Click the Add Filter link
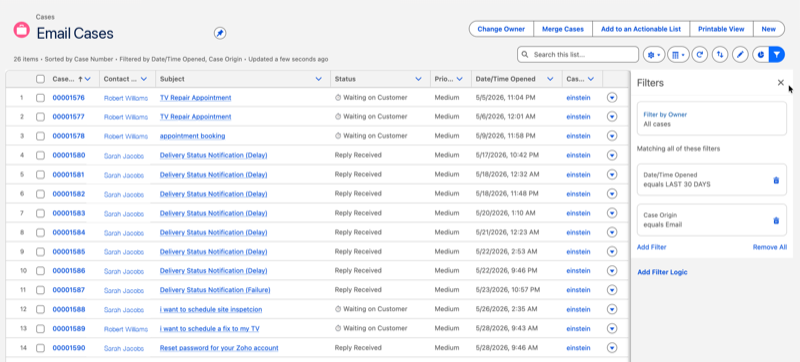This screenshot has height=362, width=800. coord(652,247)
